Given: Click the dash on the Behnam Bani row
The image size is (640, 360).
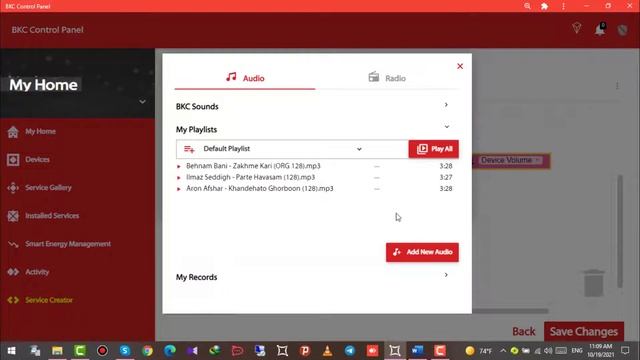Looking at the screenshot, I should [x=377, y=167].
